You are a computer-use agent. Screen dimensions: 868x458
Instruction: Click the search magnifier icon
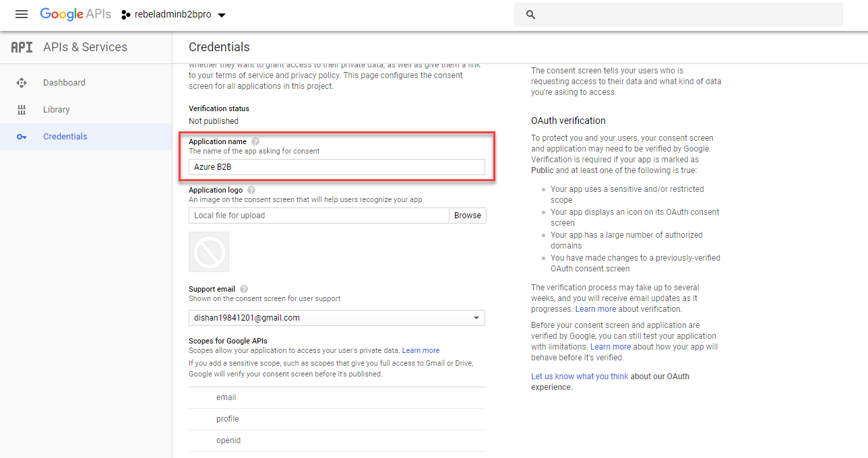pyautogui.click(x=531, y=15)
